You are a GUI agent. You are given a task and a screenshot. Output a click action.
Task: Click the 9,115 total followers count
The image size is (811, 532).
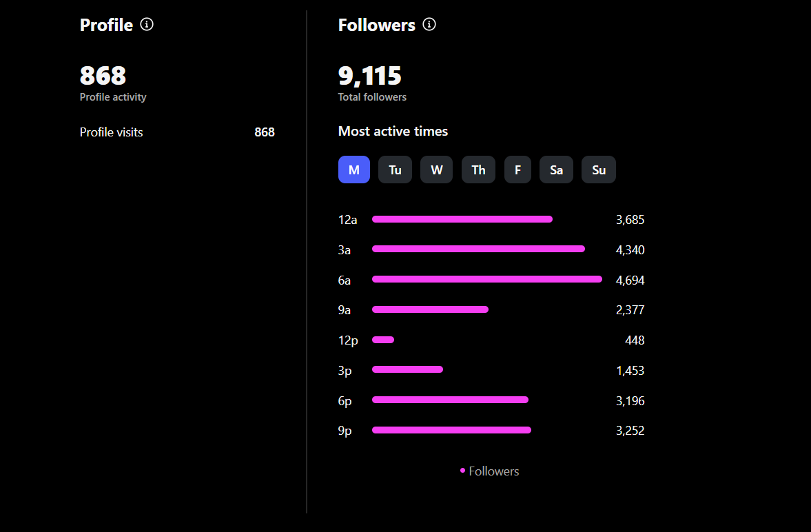coord(370,76)
